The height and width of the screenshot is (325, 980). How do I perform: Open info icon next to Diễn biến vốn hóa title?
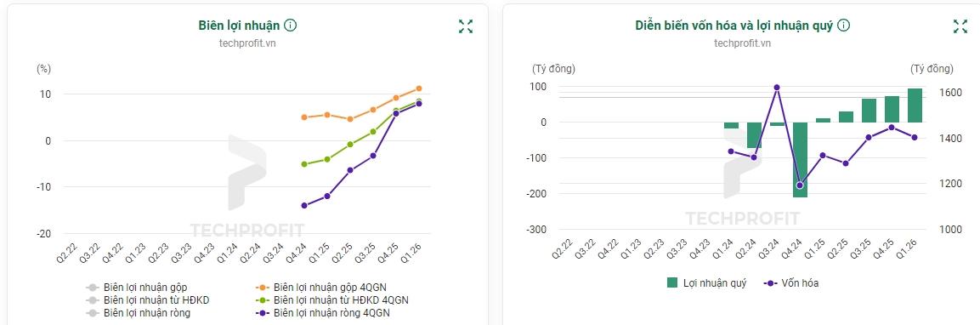click(844, 25)
